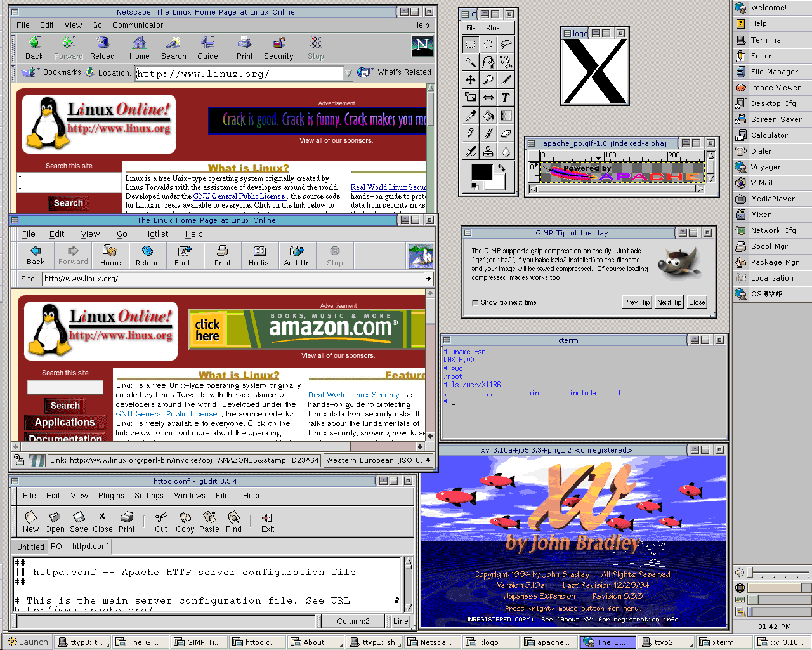Viewport: 812px width, 650px height.
Task: Select the Fuzzy Select magic wand tool
Action: click(470, 62)
